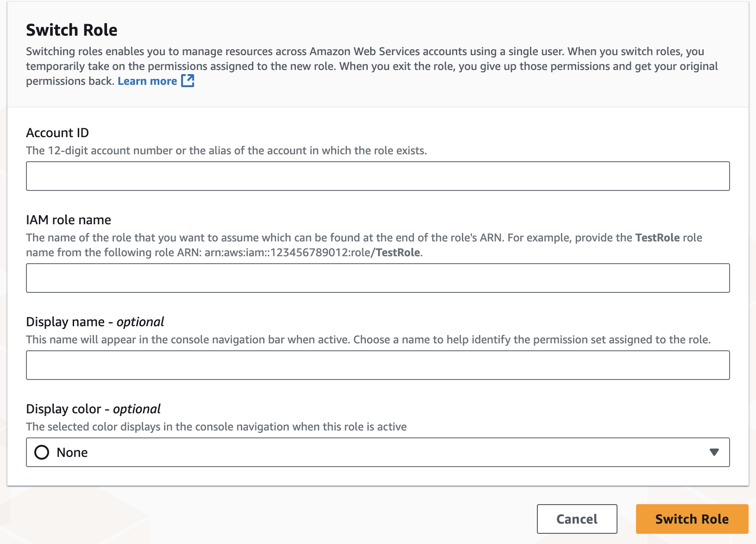Click the selected color displays hint text

(x=216, y=427)
